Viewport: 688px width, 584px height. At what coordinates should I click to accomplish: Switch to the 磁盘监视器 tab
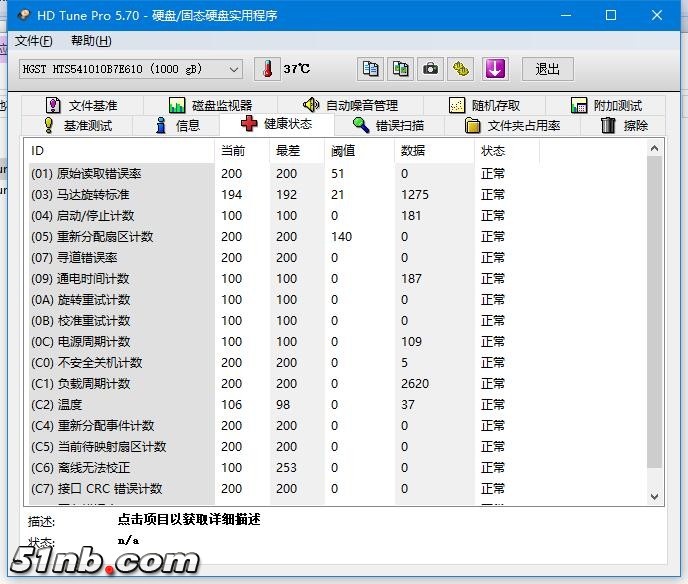[211, 105]
